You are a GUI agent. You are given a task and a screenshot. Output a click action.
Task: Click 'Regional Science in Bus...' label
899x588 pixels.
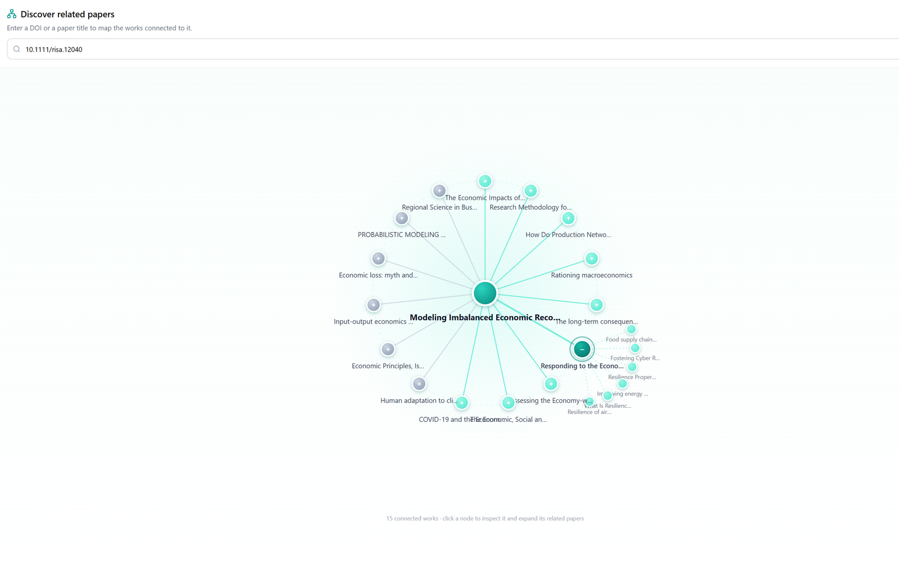pos(439,207)
